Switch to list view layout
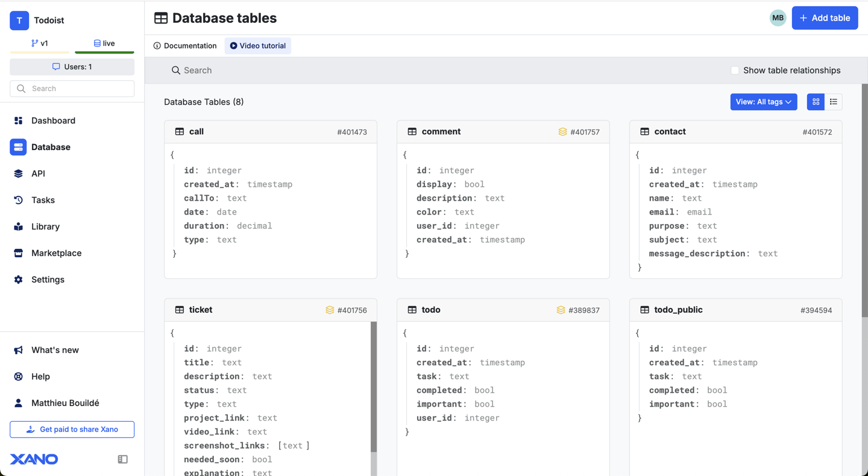Image resolution: width=868 pixels, height=476 pixels. coord(834,102)
